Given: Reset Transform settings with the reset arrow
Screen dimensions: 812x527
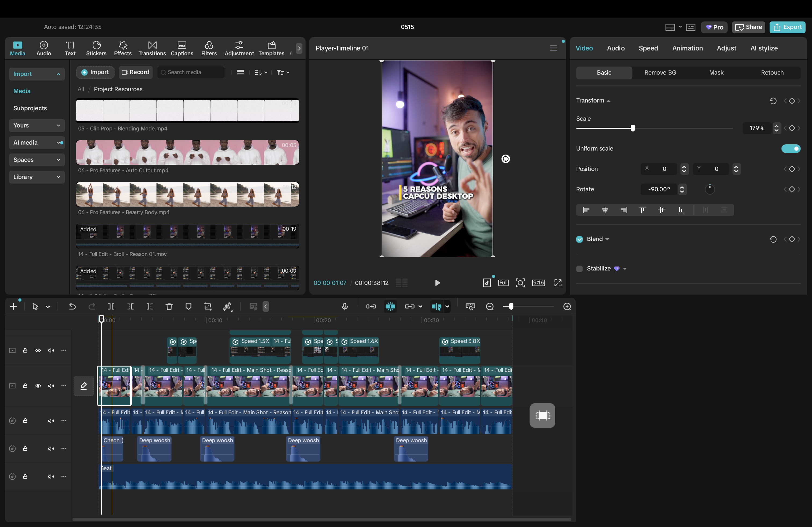Looking at the screenshot, I should (x=773, y=101).
